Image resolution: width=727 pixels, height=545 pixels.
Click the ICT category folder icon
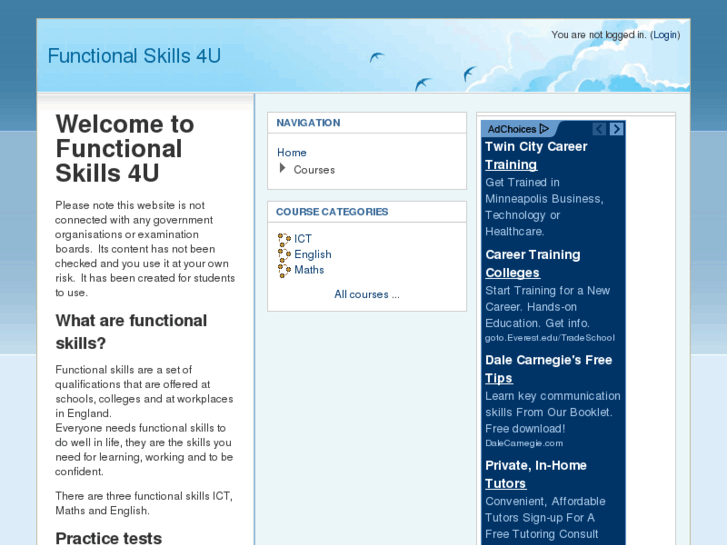pyautogui.click(x=284, y=239)
